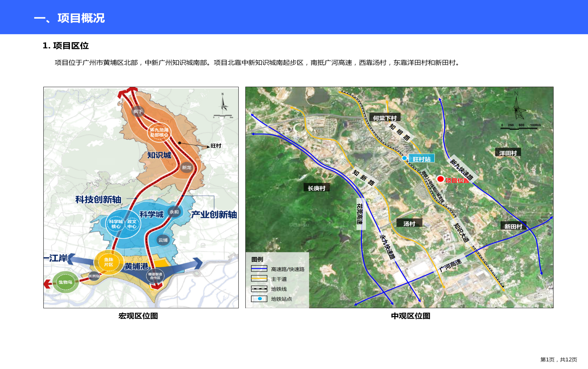
Task: Click the 科学城 label on macro map
Action: [x=152, y=214]
